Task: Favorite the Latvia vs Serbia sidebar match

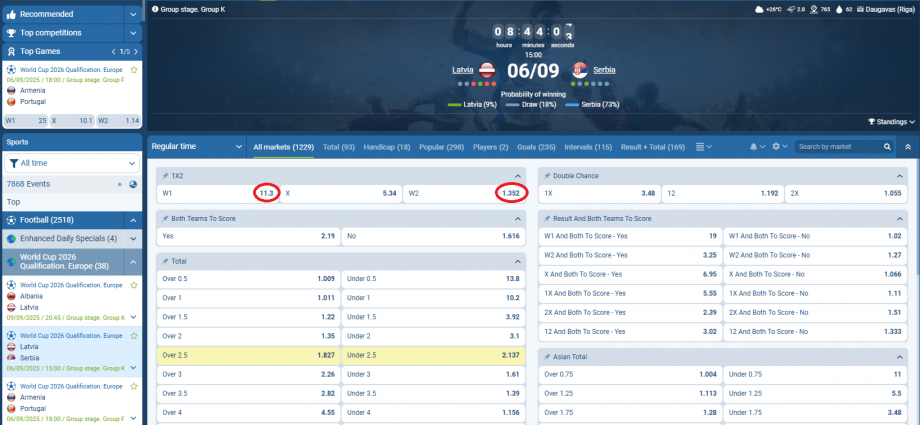Action: (134, 336)
